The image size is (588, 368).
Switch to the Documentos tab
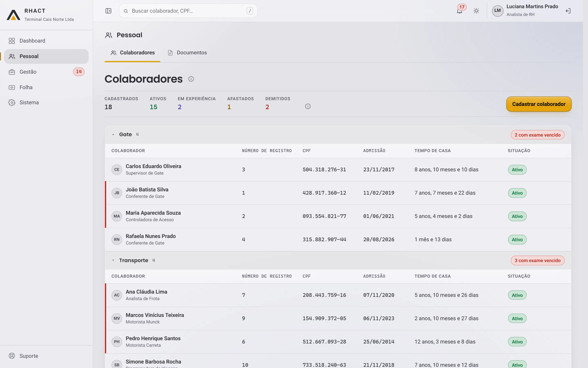click(187, 53)
